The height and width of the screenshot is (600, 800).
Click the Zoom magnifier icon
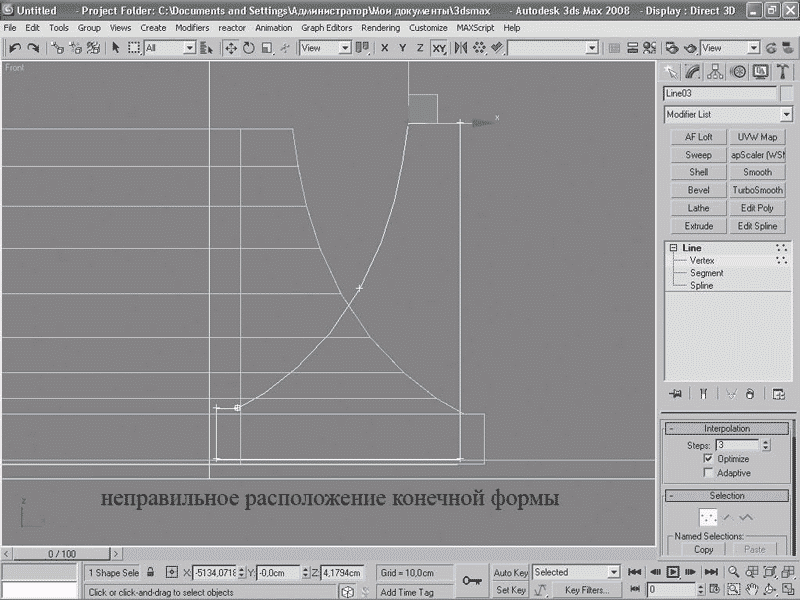[x=734, y=572]
